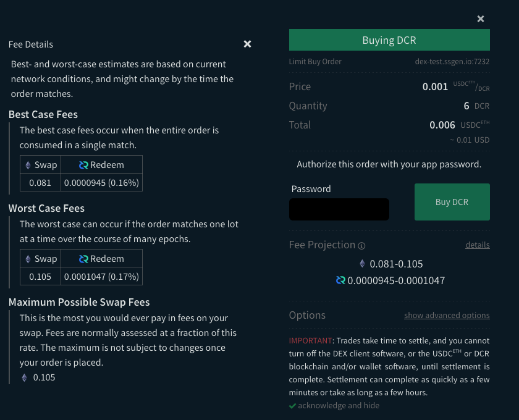
Task: Click Ethereum icon next to 0.081-0.105 projection
Action: coord(362,264)
